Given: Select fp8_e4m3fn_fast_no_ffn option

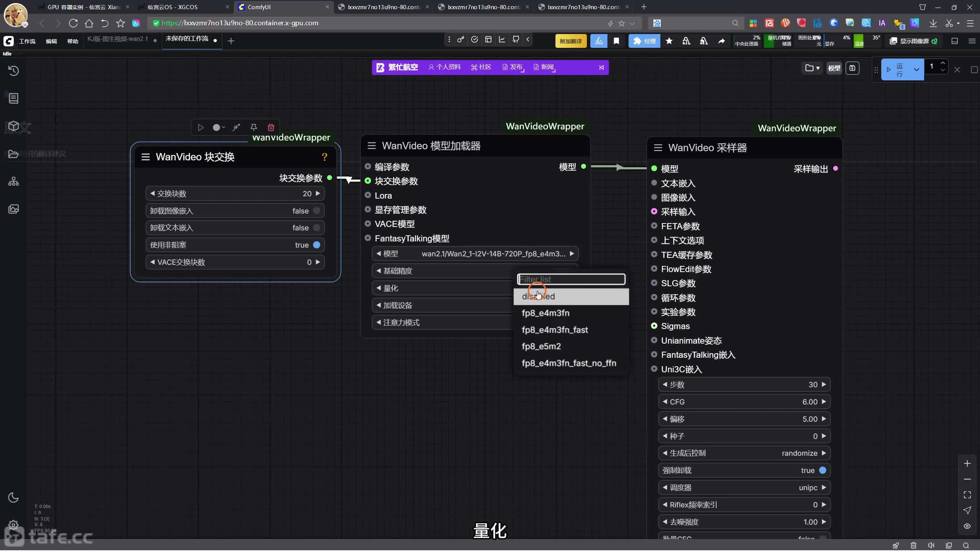Looking at the screenshot, I should pyautogui.click(x=571, y=363).
